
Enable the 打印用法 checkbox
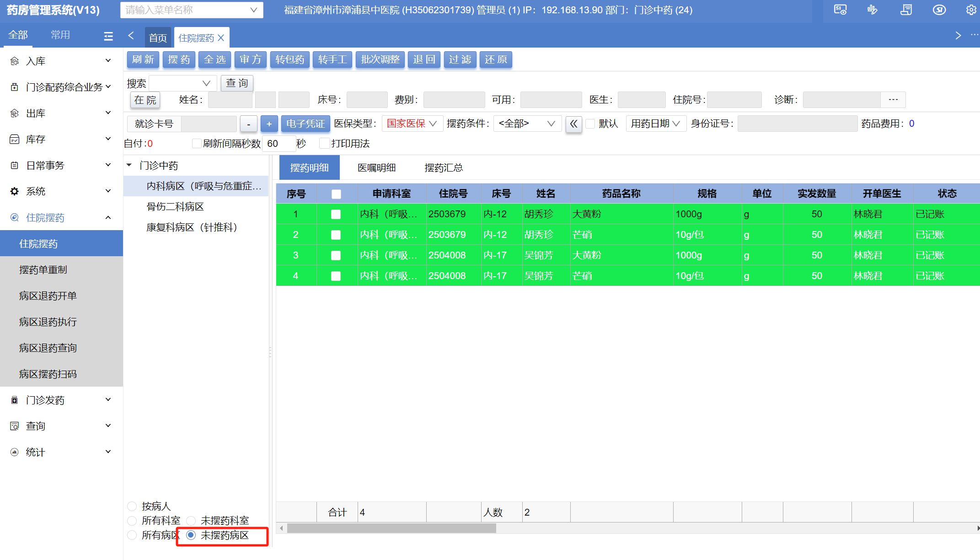324,144
